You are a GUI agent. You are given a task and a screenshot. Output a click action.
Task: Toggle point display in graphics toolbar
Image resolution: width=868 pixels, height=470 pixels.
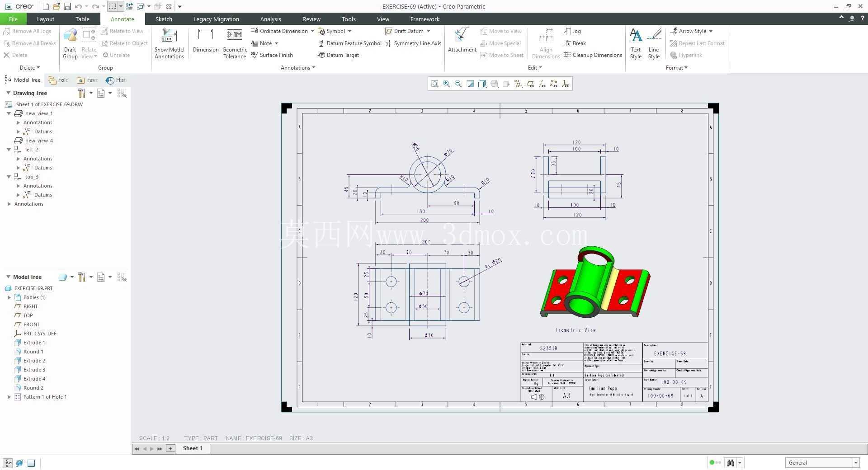click(553, 84)
